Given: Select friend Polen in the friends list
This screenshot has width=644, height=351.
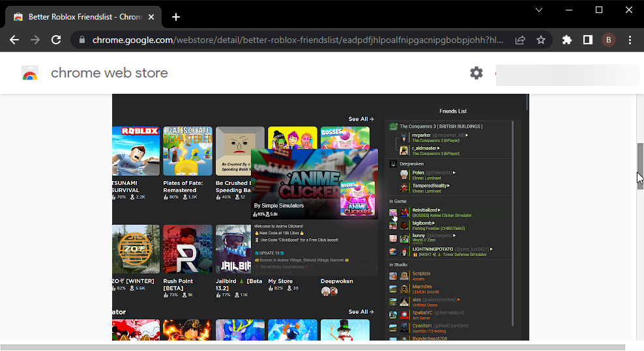Looking at the screenshot, I should click(x=418, y=173).
